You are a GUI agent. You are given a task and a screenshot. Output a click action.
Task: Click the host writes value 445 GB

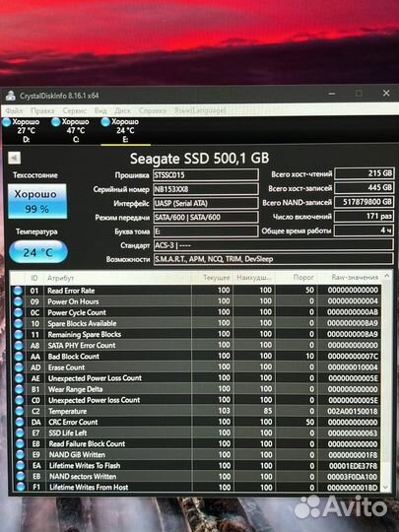365,187
